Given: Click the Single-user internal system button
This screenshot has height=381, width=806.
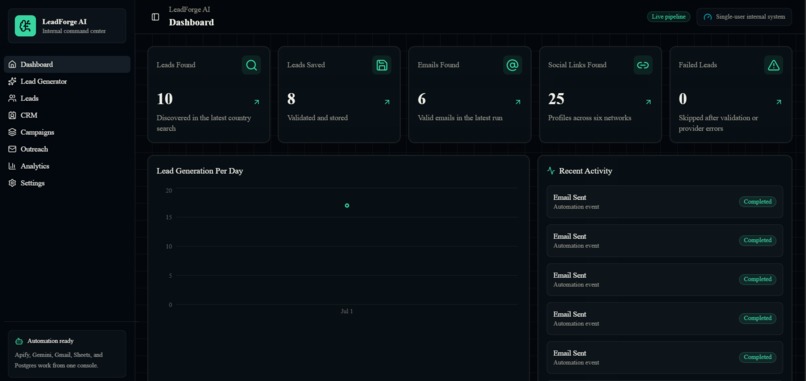Looking at the screenshot, I should click(x=744, y=17).
